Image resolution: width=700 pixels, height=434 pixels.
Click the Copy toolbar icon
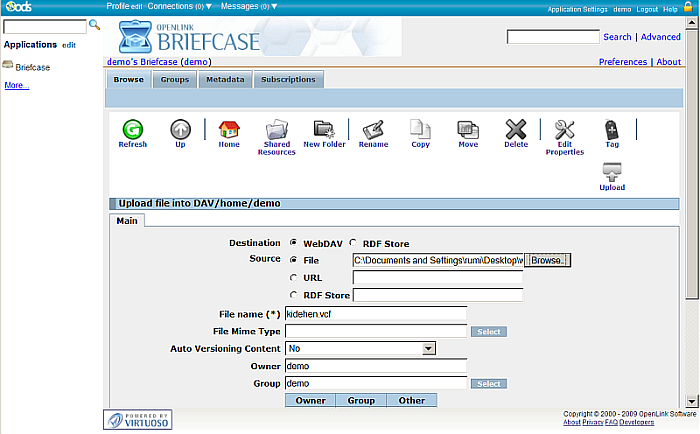(420, 130)
